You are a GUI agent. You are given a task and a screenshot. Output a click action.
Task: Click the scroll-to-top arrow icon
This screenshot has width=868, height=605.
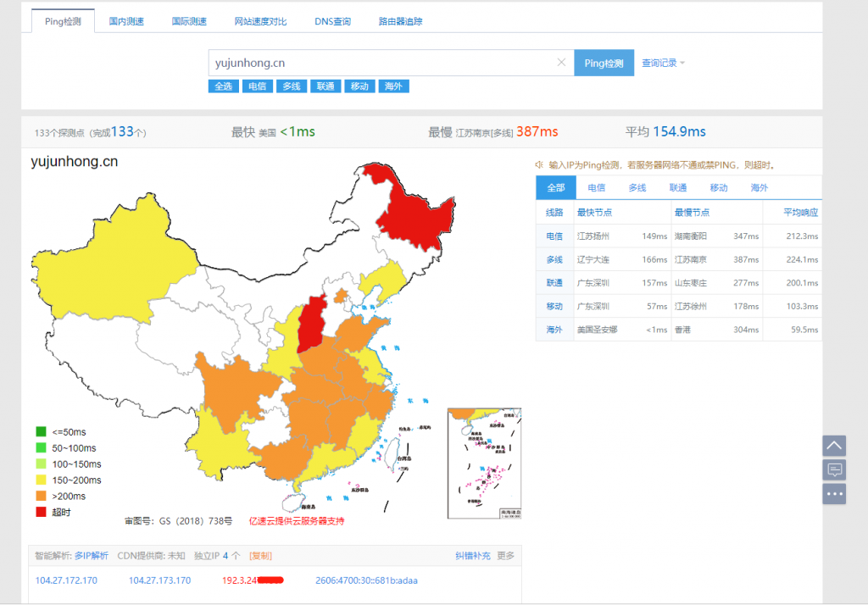(834, 446)
